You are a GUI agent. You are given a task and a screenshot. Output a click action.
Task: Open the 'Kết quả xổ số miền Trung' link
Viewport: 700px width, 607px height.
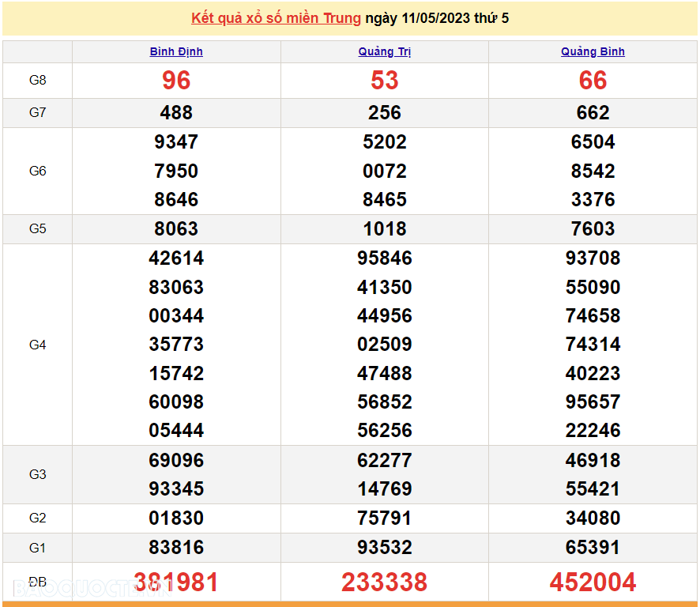coord(276,18)
